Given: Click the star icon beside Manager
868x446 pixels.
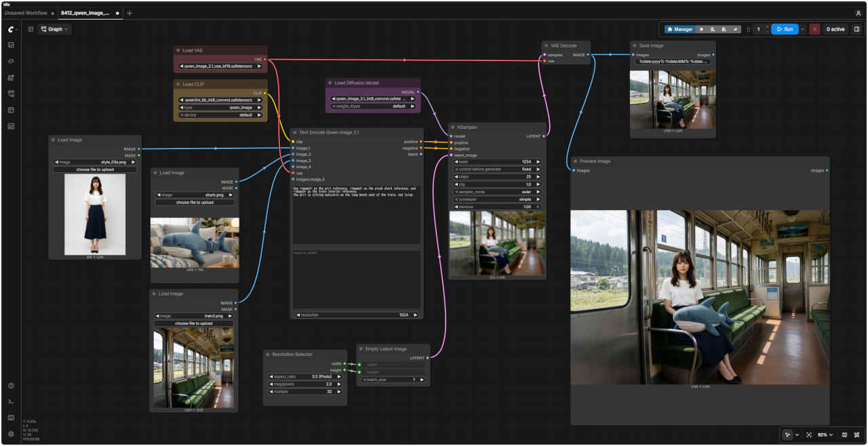Looking at the screenshot, I should click(701, 29).
